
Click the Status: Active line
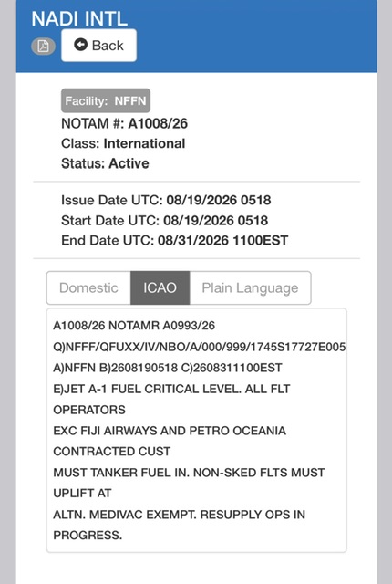tap(105, 163)
